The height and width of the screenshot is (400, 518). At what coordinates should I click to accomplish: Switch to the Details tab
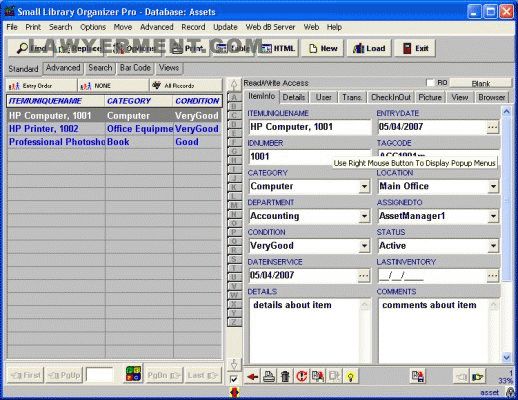pyautogui.click(x=294, y=97)
